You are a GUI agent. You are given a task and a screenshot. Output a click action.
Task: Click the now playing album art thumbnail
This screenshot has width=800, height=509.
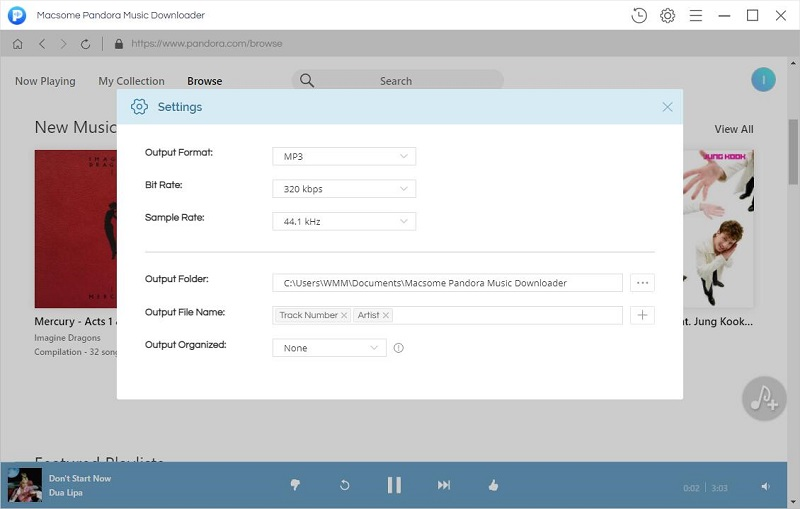[25, 485]
